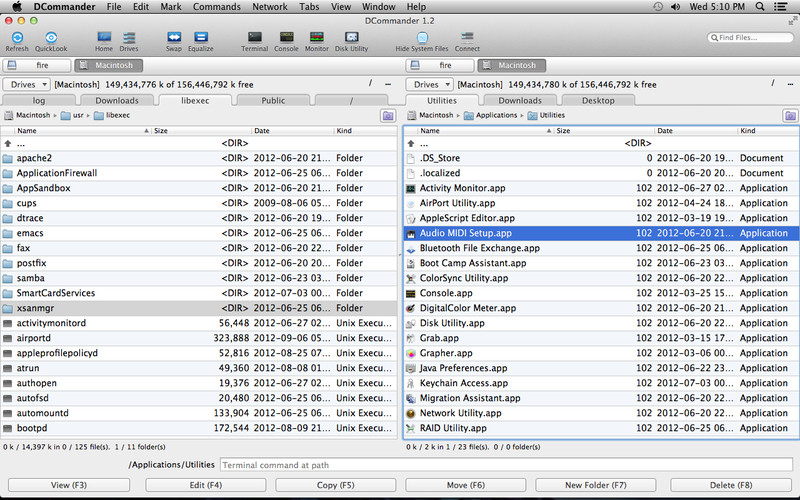This screenshot has height=500, width=800.
Task: Toggle Hide System Files in toolbar
Action: pos(422,38)
